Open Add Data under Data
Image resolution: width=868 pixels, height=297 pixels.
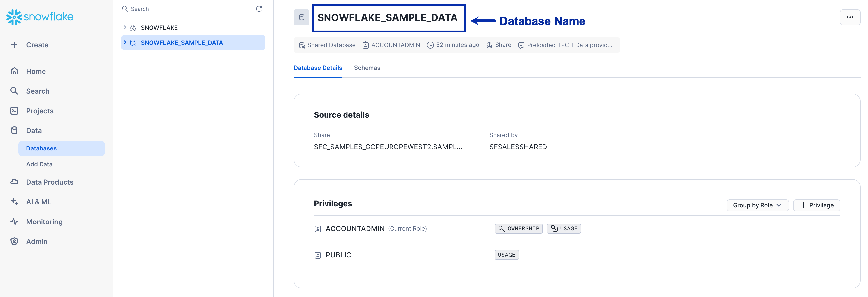coord(40,164)
